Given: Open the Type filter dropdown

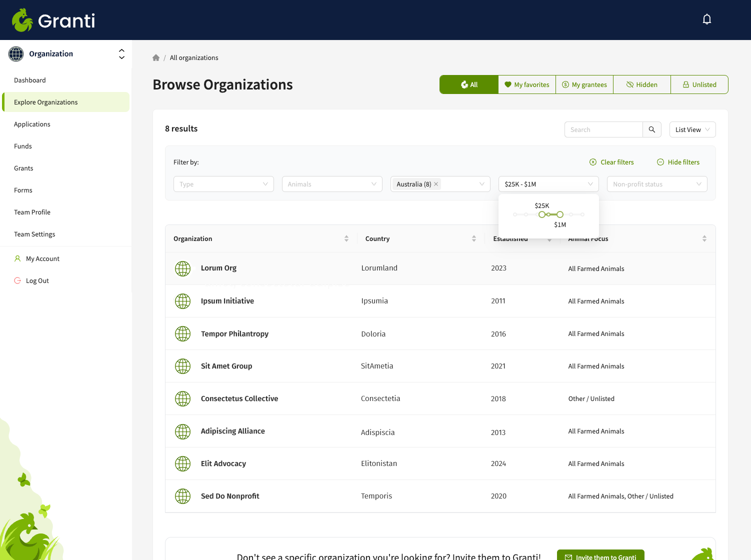Looking at the screenshot, I should click(223, 184).
